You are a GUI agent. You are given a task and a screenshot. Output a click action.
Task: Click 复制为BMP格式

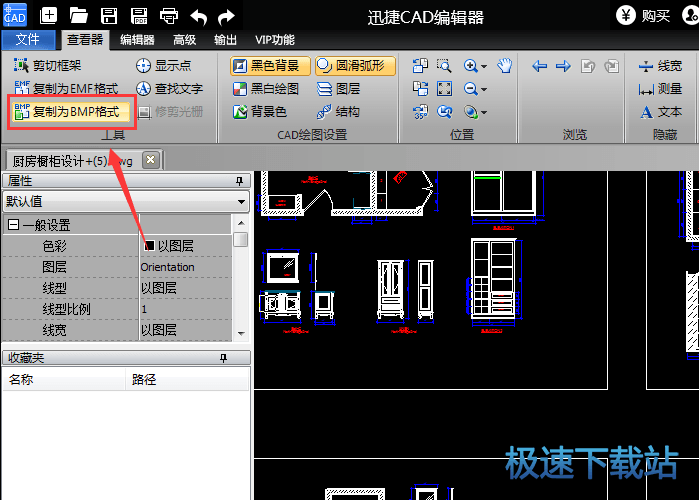[70, 111]
